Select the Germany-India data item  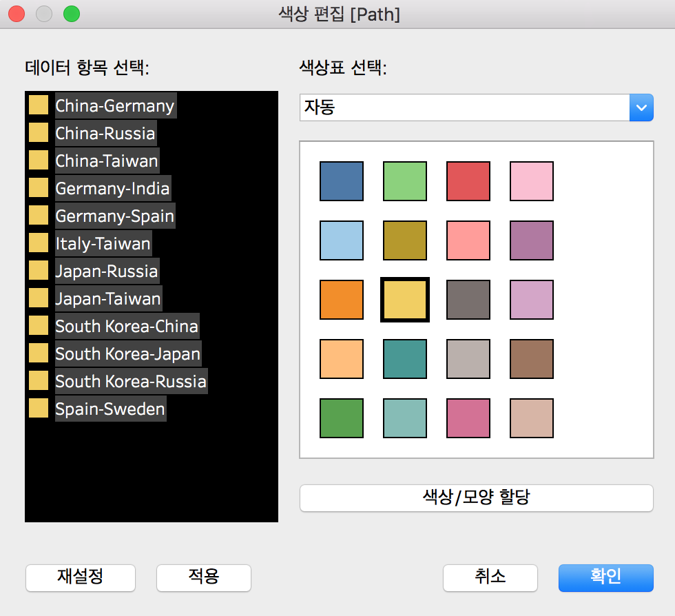(113, 188)
